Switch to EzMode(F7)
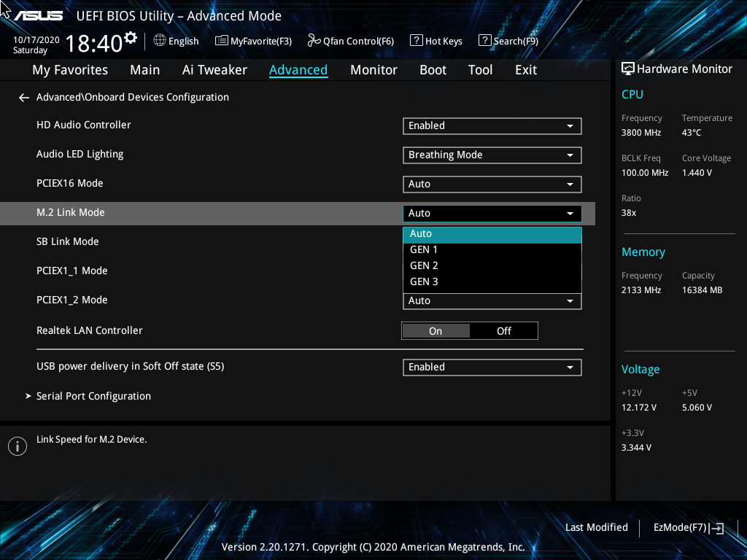747x560 pixels. (x=689, y=528)
